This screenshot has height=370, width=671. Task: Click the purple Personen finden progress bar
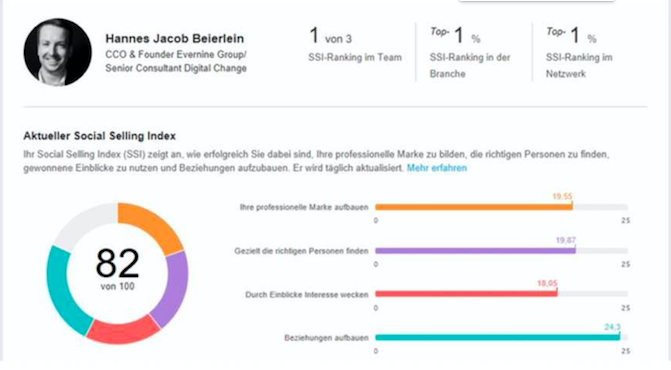pos(475,251)
